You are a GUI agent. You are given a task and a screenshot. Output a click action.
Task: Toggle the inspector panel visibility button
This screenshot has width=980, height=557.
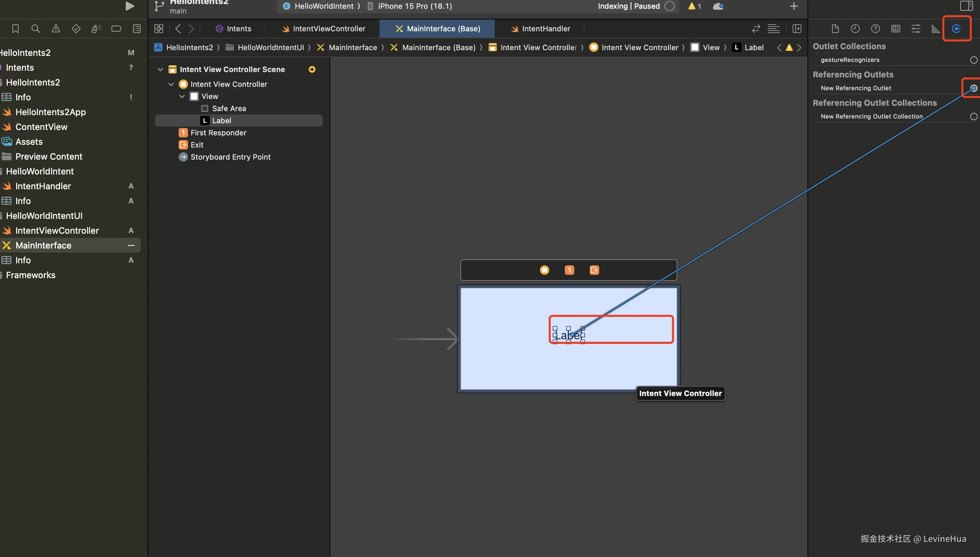[966, 6]
